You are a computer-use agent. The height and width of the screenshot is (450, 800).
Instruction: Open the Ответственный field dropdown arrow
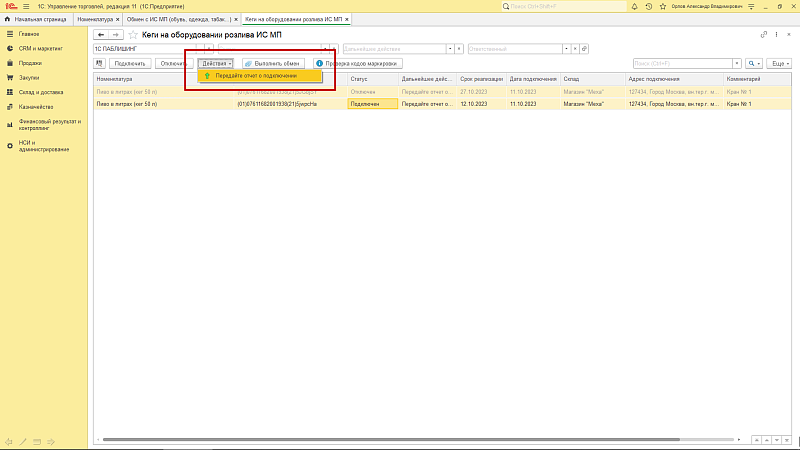click(566, 49)
